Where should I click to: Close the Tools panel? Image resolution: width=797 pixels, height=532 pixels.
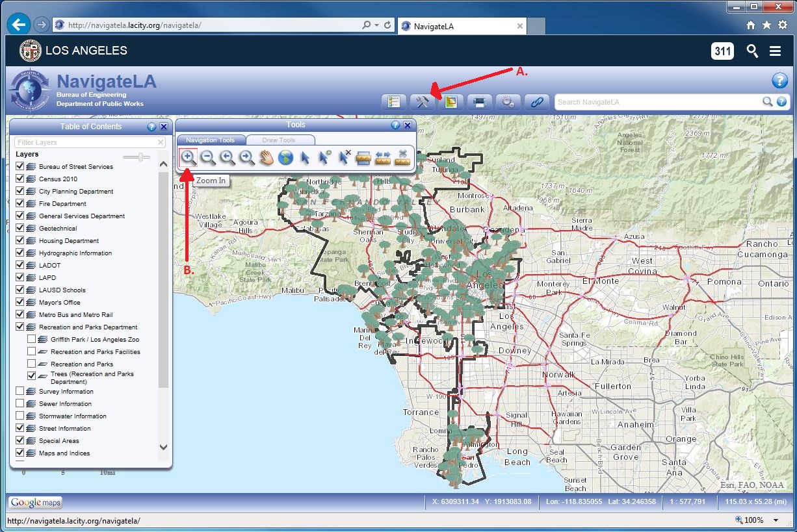[x=408, y=125]
